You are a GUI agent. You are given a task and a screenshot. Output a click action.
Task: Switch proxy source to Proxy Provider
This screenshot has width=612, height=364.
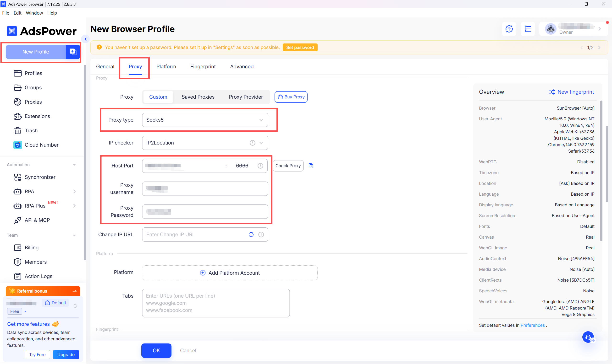coord(246,97)
